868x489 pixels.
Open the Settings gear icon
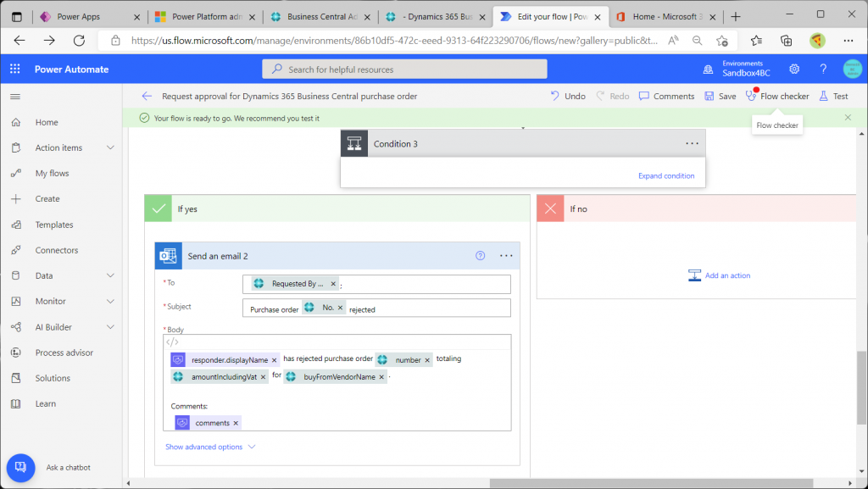[x=794, y=69]
